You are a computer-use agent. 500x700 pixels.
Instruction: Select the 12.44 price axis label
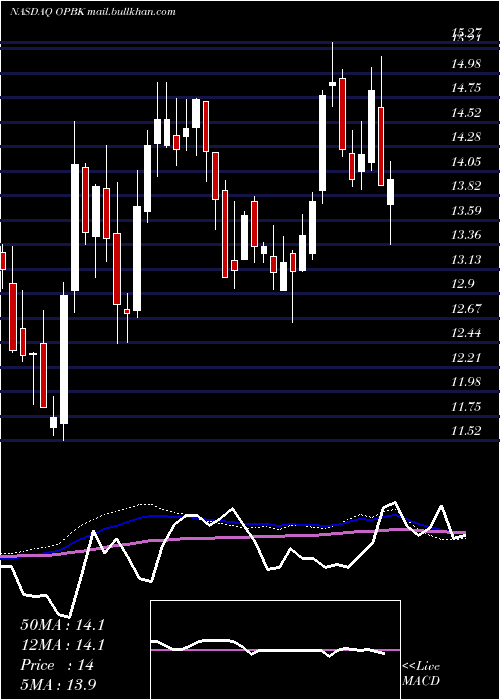(x=466, y=333)
